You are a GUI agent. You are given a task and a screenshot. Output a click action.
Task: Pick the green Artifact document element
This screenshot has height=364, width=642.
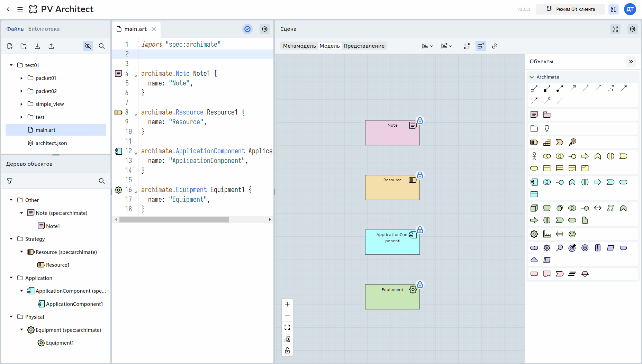click(585, 220)
